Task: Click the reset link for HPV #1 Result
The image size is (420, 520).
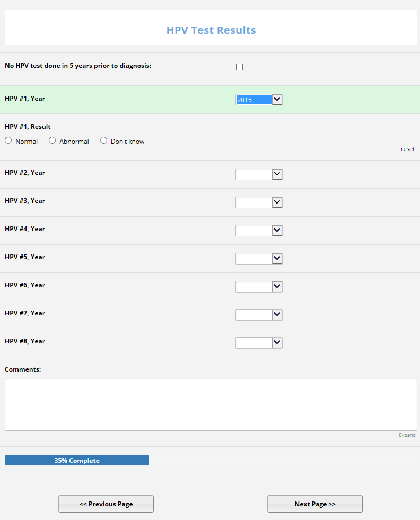Action: tap(408, 149)
